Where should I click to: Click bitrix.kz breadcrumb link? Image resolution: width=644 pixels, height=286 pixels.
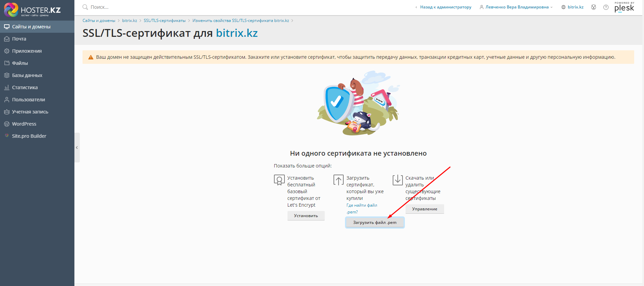pyautogui.click(x=130, y=21)
